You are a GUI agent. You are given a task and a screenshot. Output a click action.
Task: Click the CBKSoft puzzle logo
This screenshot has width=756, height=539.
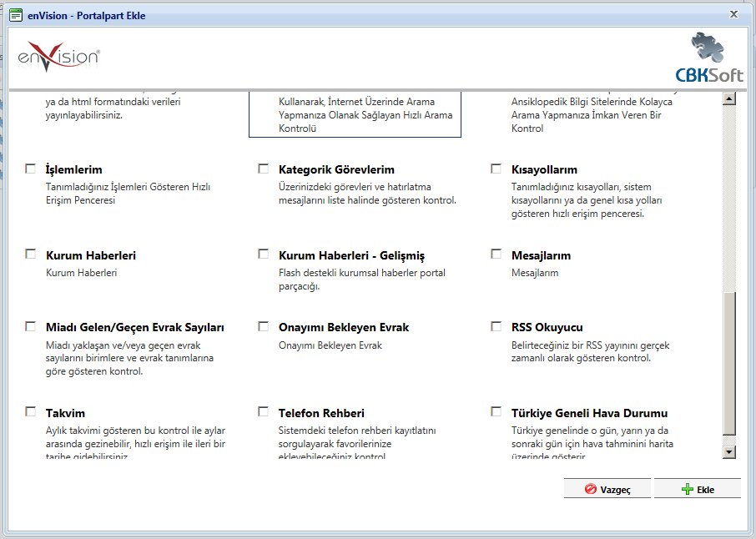point(709,58)
